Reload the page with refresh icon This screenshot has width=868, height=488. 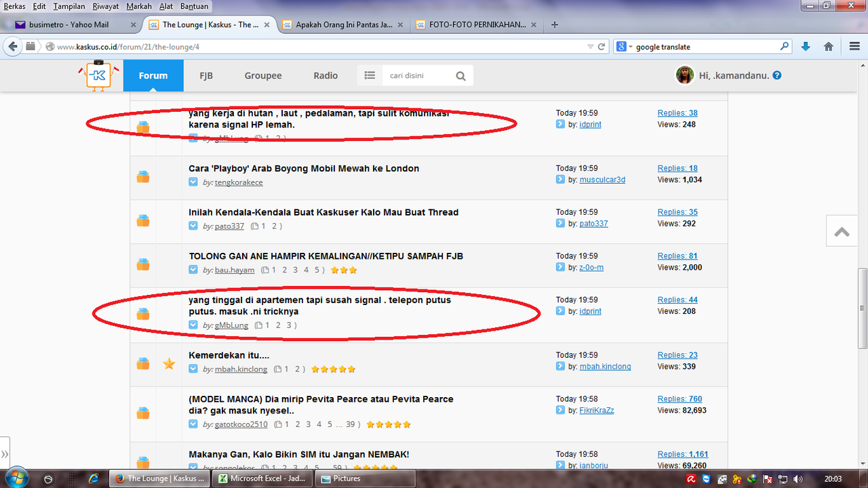pyautogui.click(x=601, y=47)
